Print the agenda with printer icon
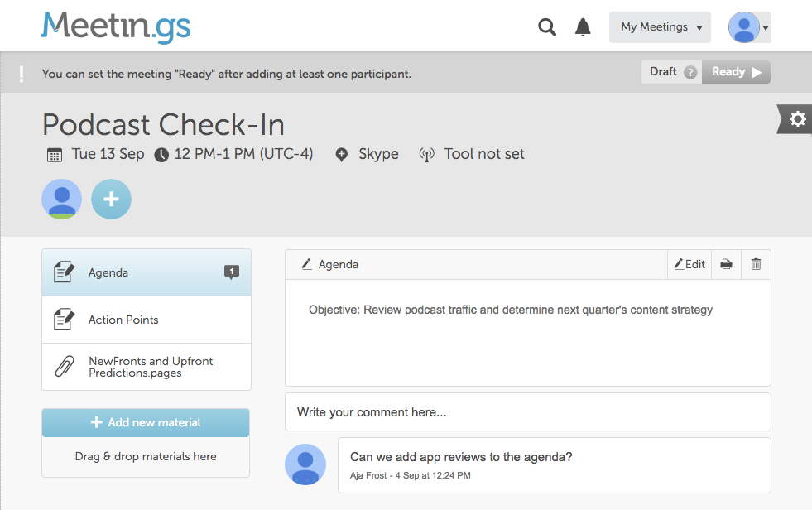812x510 pixels. click(726, 264)
